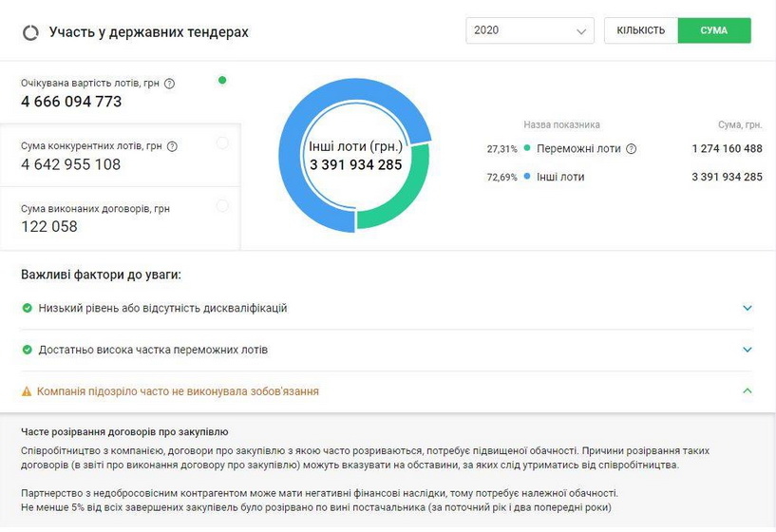Collapse the unfulfilled obligations warning section
This screenshot has height=532, width=776.
coord(748,391)
